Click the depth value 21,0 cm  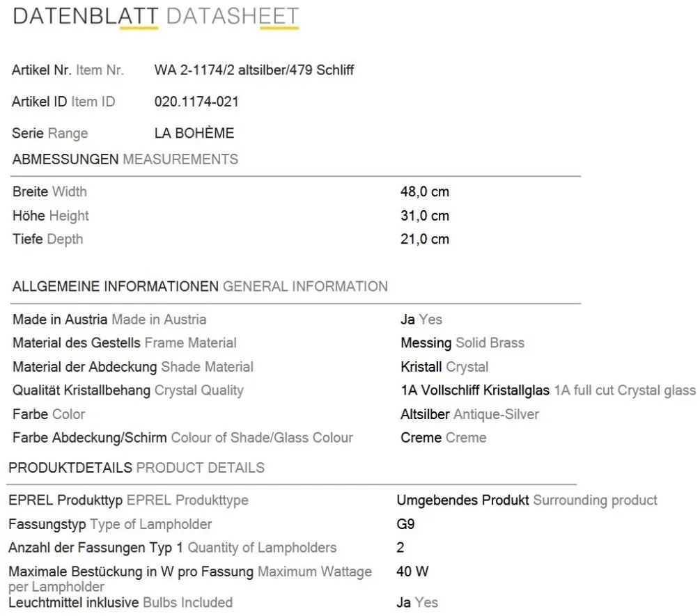[425, 239]
